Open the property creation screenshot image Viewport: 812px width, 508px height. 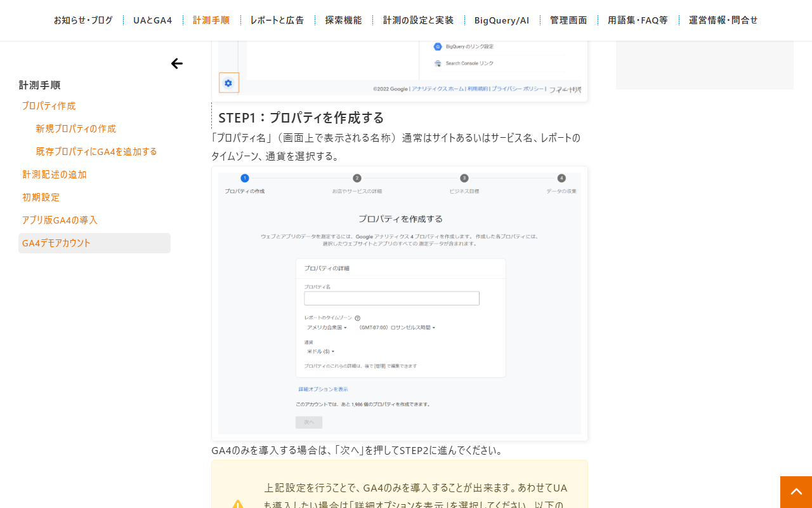pos(400,304)
